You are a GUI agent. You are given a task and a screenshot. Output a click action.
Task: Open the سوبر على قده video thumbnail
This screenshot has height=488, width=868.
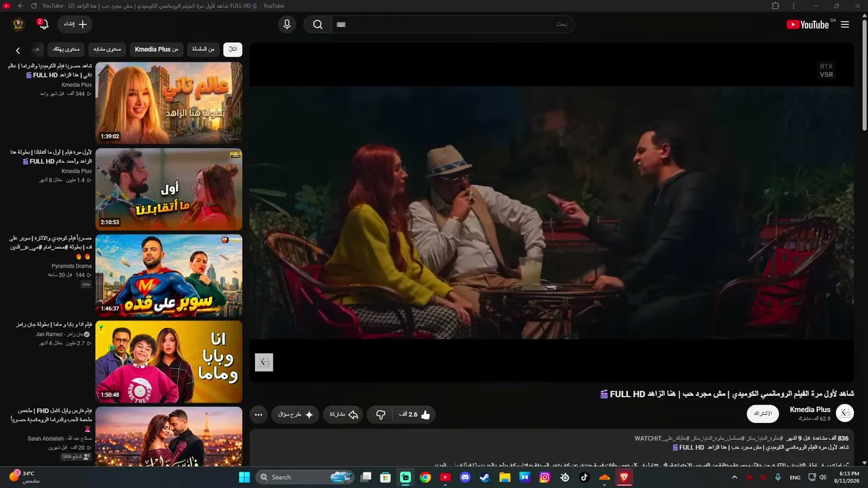pyautogui.click(x=169, y=275)
